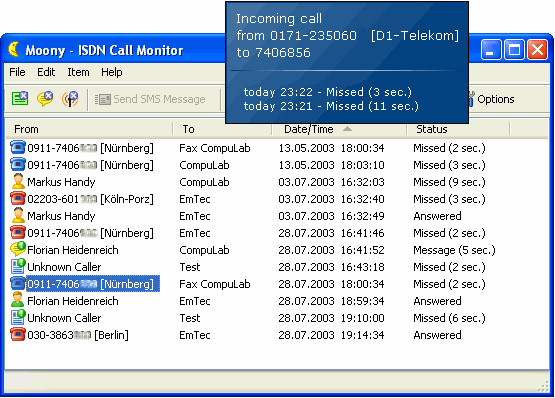This screenshot has height=398, width=555.
Task: Open the Item menu
Action: (x=78, y=72)
